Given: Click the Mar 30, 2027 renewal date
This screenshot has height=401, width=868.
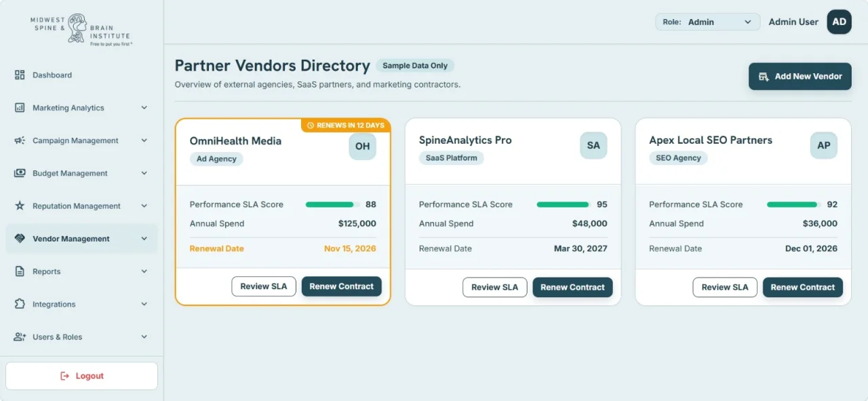Looking at the screenshot, I should 580,248.
